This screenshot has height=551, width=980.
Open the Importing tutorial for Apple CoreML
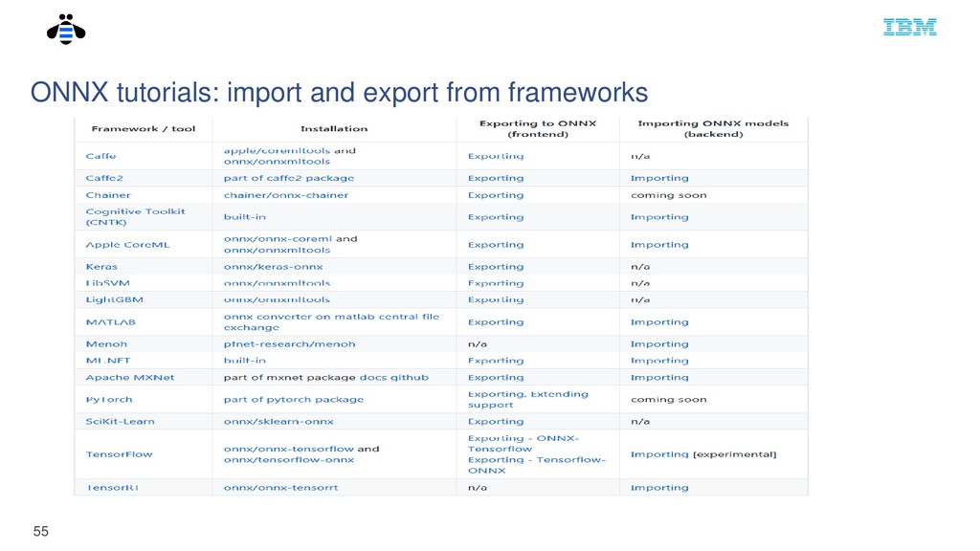[x=659, y=245]
